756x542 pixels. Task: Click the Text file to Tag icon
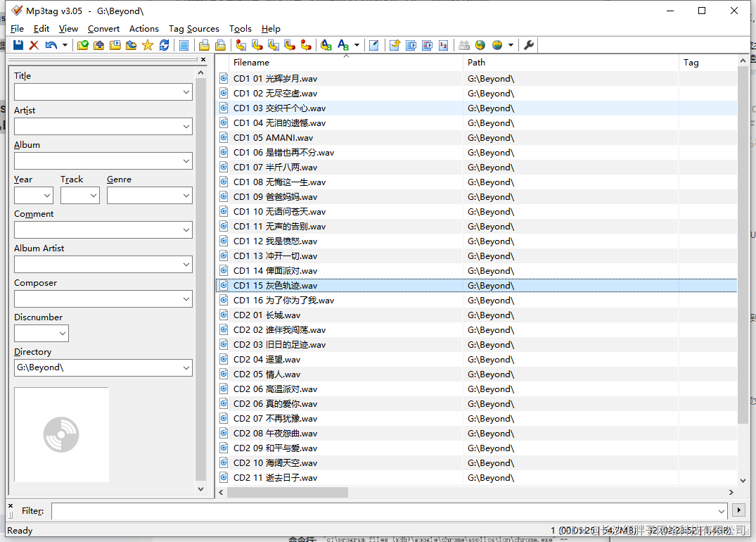click(x=289, y=45)
